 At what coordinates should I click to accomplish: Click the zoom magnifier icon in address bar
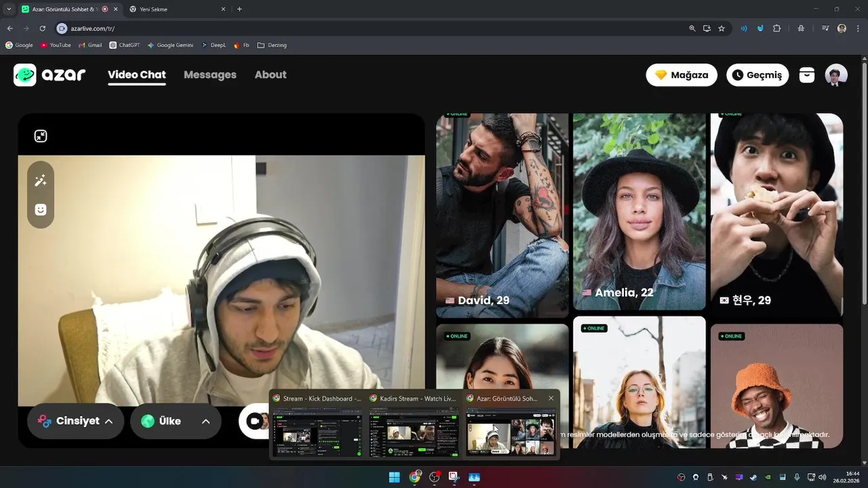tap(692, 28)
